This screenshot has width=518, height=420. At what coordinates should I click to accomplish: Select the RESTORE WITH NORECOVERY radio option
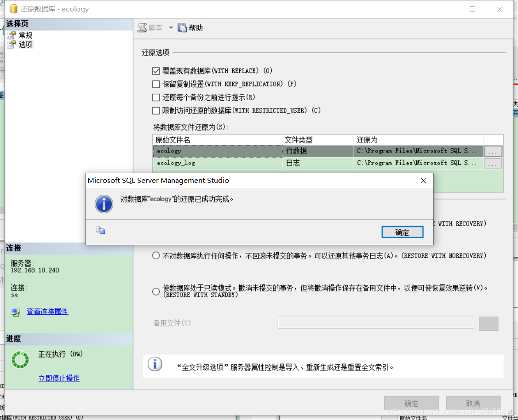[x=156, y=255]
